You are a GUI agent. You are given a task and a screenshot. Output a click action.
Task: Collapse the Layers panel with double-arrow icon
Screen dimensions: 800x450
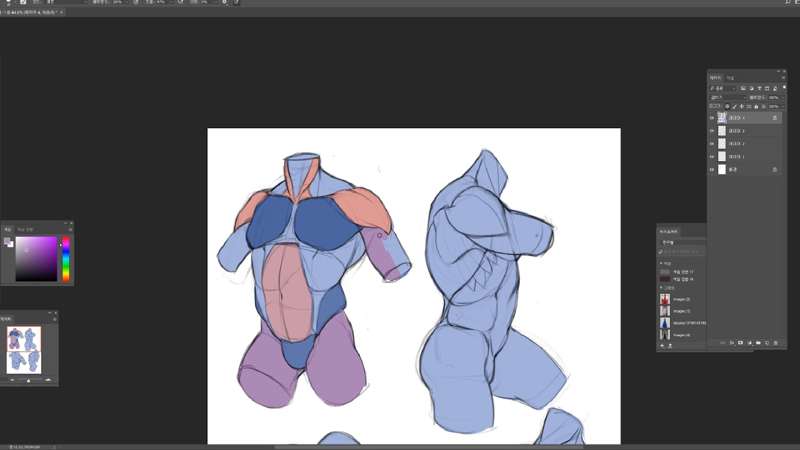pos(779,71)
